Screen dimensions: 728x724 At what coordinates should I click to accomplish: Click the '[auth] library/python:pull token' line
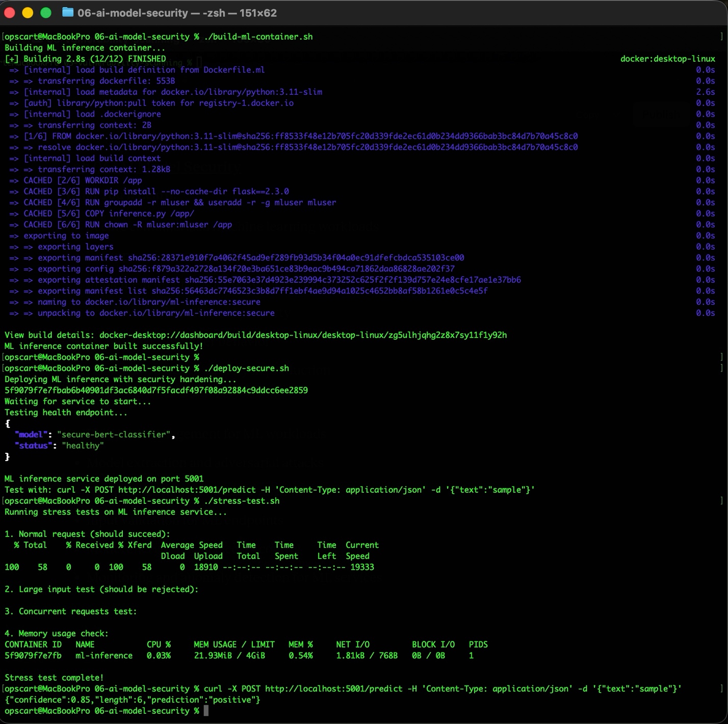[151, 103]
